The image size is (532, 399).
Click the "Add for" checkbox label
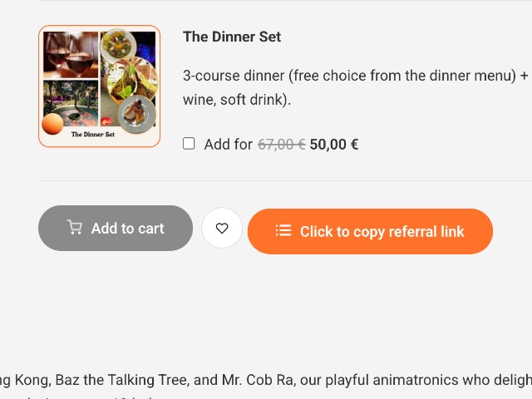click(x=228, y=145)
